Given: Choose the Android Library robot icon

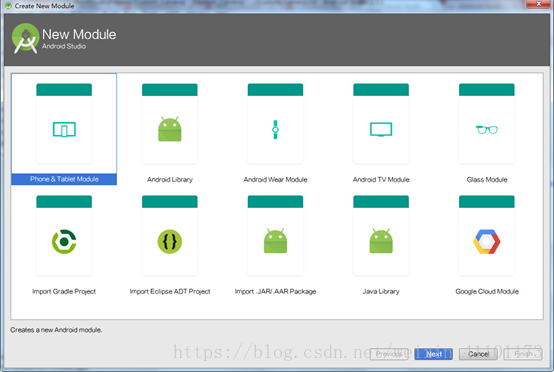Looking at the screenshot, I should coord(170,129).
